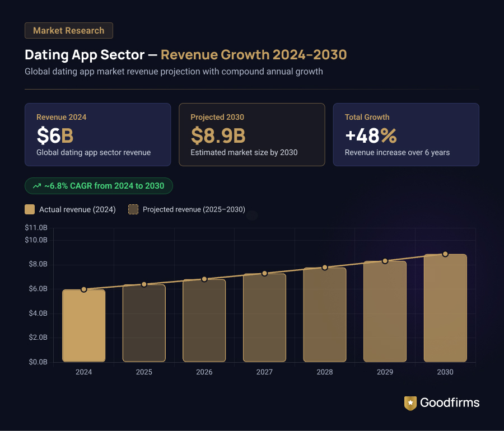Image resolution: width=504 pixels, height=431 pixels.
Task: Click the star inside the Goodfirms shield
Action: pos(409,401)
